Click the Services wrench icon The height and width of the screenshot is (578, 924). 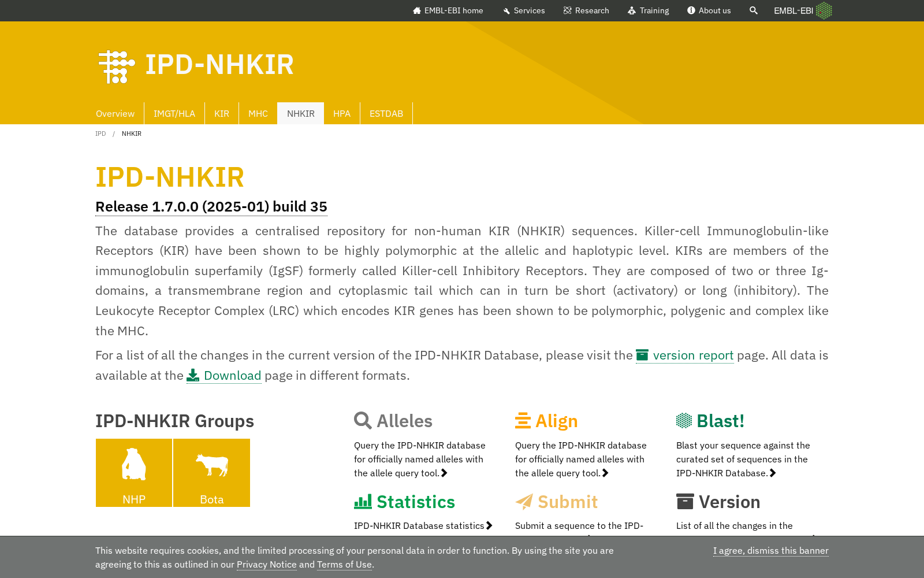coord(506,10)
